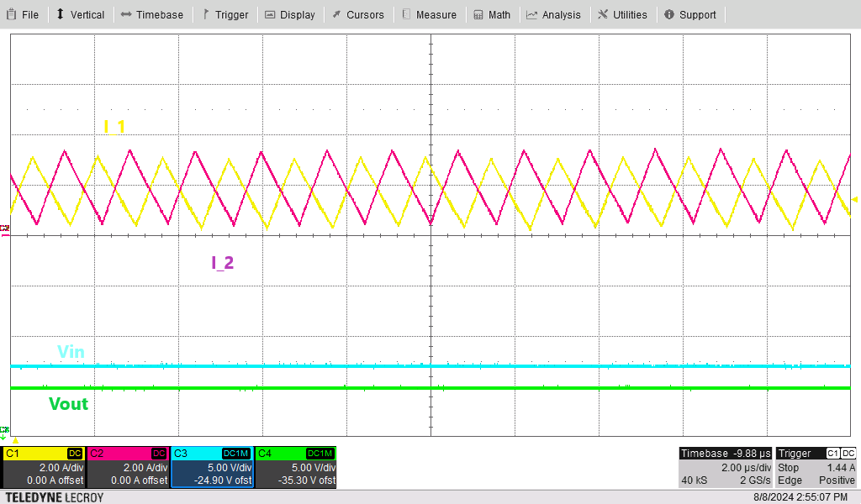861x504 pixels.
Task: Open the Analysis menu
Action: pyautogui.click(x=553, y=14)
